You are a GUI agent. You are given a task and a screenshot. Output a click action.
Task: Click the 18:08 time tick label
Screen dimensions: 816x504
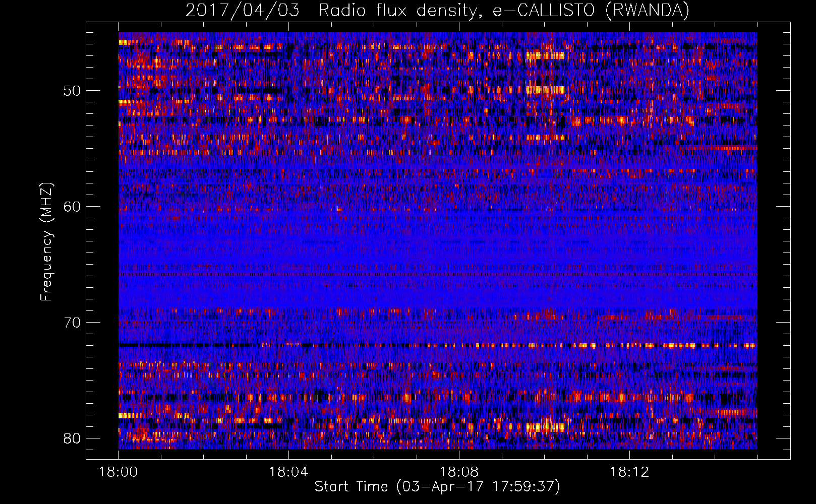pyautogui.click(x=459, y=472)
